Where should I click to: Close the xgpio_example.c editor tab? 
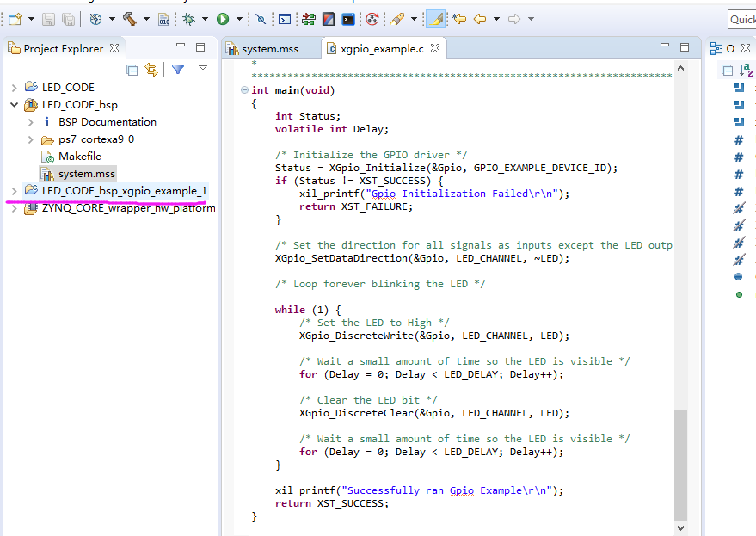[435, 48]
